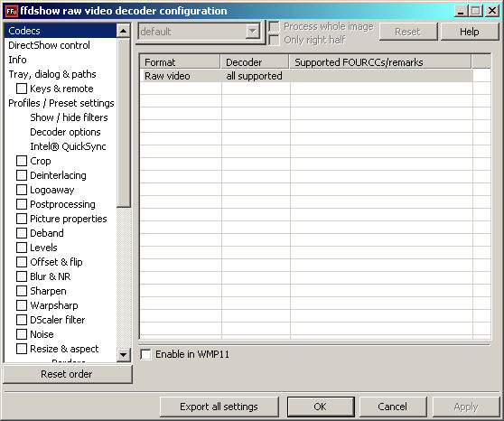Image resolution: width=504 pixels, height=421 pixels.
Task: Tick Only right half checkbox
Action: coord(274,40)
